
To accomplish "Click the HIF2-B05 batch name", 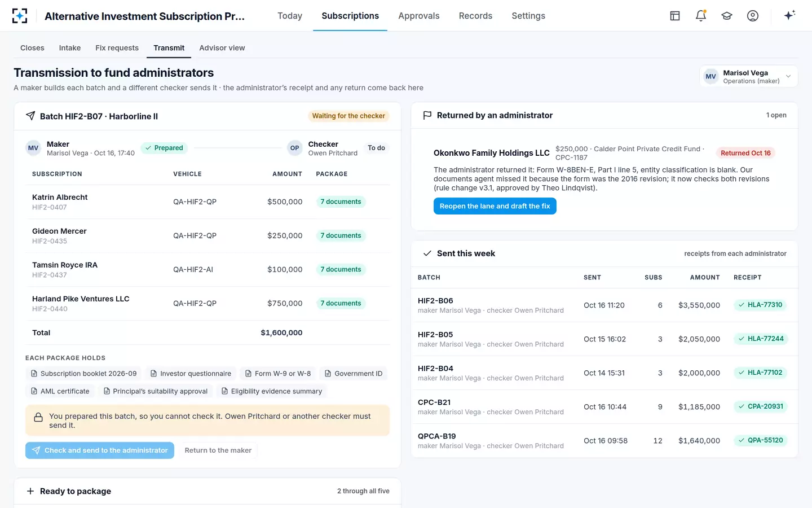I will pos(435,335).
